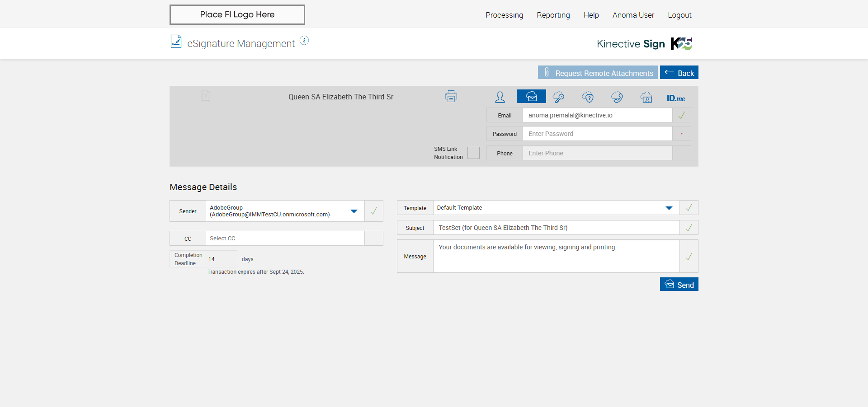Click the Logout link

(679, 15)
